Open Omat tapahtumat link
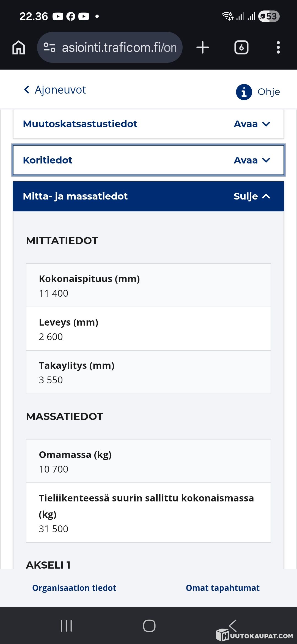 pyautogui.click(x=222, y=588)
